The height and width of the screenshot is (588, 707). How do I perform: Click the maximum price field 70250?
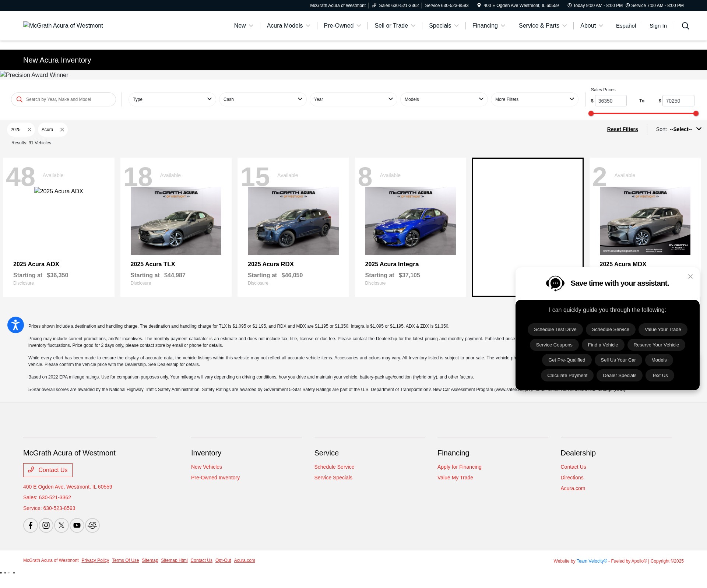(678, 101)
